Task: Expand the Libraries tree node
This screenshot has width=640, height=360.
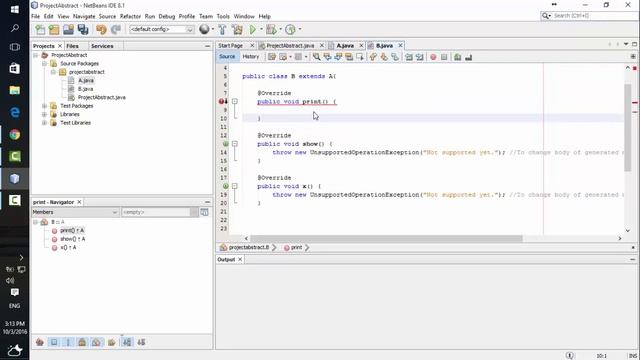Action: point(44,114)
